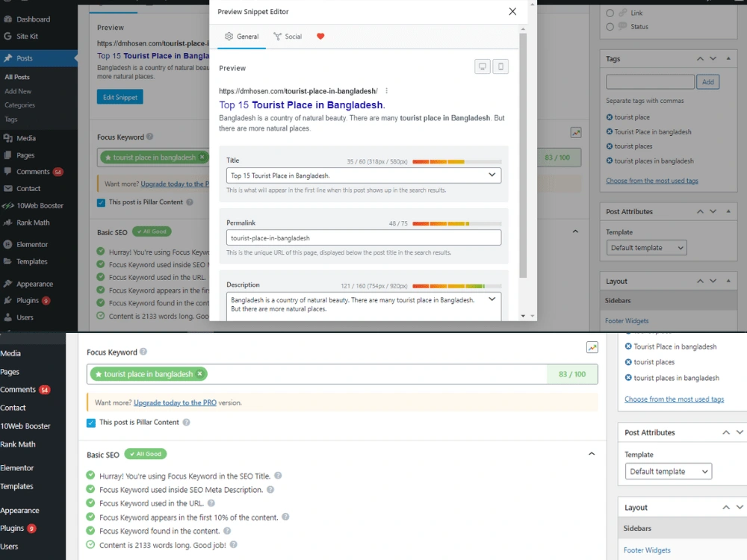Viewport: 747px width, 560px height.
Task: Toggle Pillar Content checkbox in lower panel
Action: (x=91, y=423)
